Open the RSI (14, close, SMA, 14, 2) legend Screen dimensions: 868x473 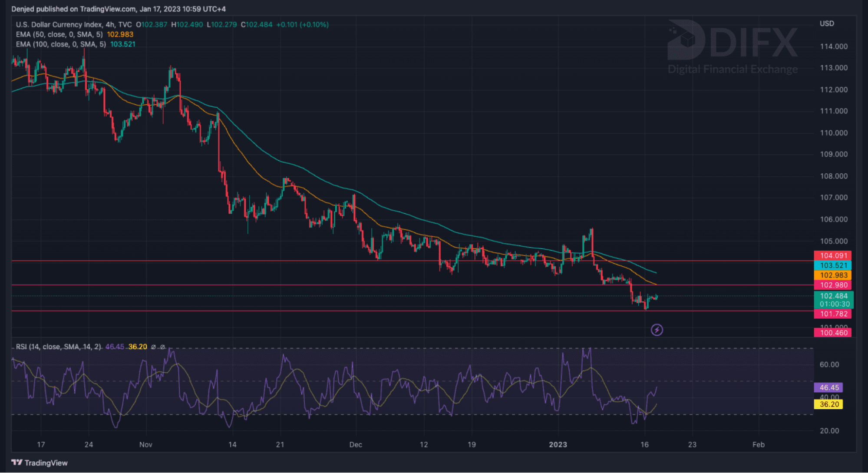pos(58,347)
